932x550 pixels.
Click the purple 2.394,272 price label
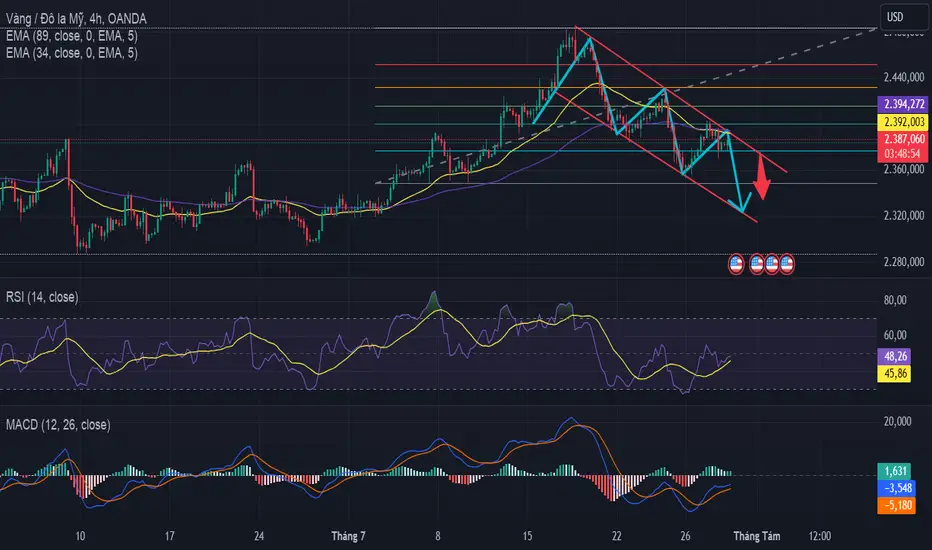click(903, 104)
